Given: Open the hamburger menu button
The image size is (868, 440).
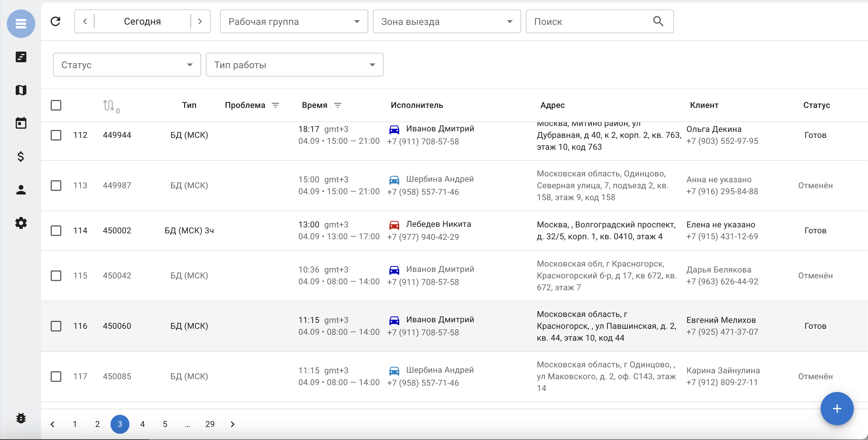Looking at the screenshot, I should [x=21, y=24].
